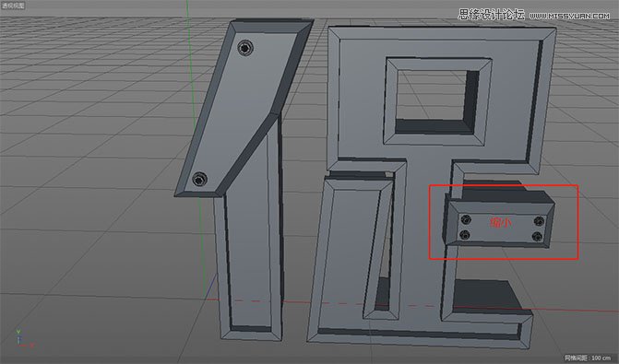Click the top frame bar of the 保 character
The image size is (619, 364).
(441, 33)
